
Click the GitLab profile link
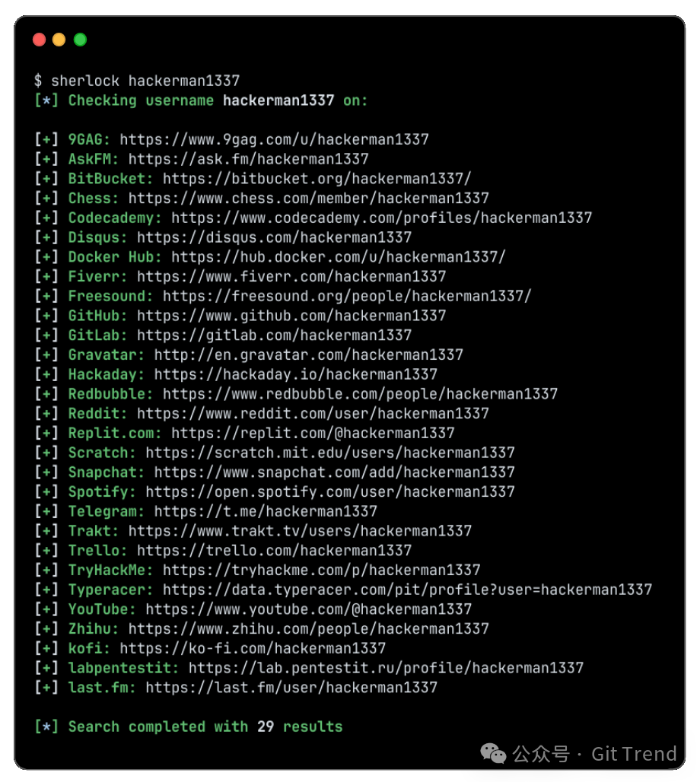click(274, 335)
